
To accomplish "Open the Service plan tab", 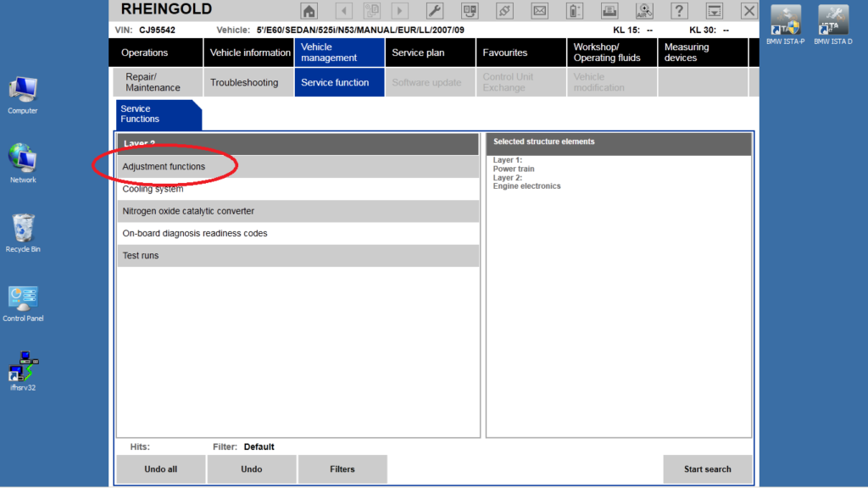I will (x=430, y=53).
